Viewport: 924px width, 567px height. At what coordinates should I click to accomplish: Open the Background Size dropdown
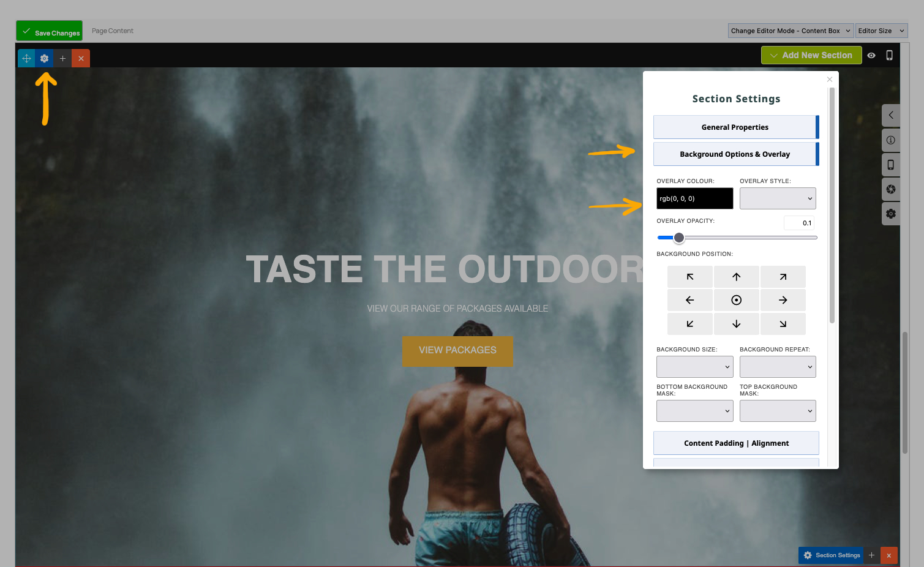694,367
